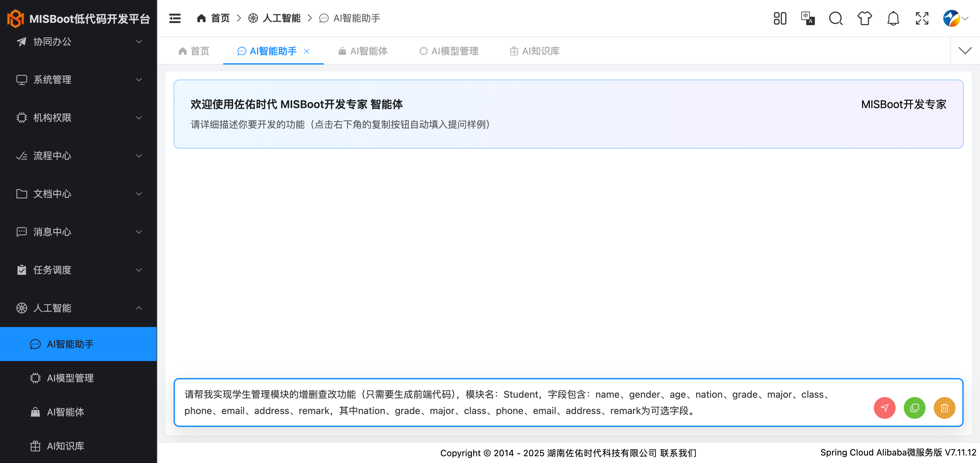Viewport: 980px width, 463px height.
Task: Switch to the 首页 tab
Action: click(194, 51)
